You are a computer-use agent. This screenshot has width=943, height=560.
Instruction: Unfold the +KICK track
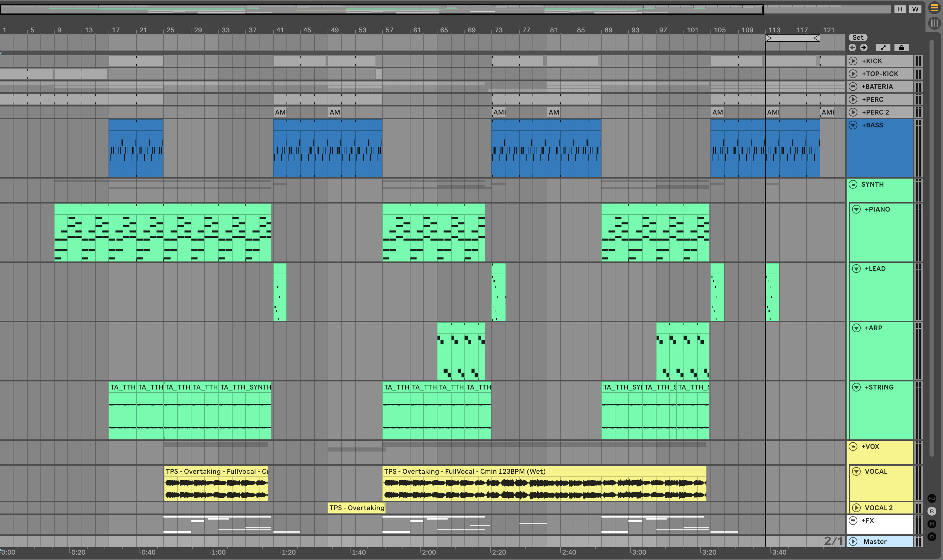(x=853, y=61)
